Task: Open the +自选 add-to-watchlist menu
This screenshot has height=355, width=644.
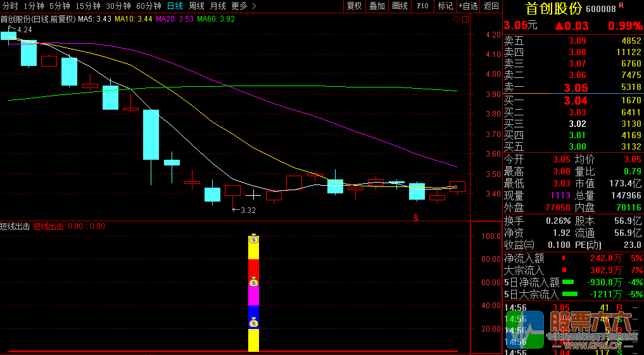Action: point(468,6)
